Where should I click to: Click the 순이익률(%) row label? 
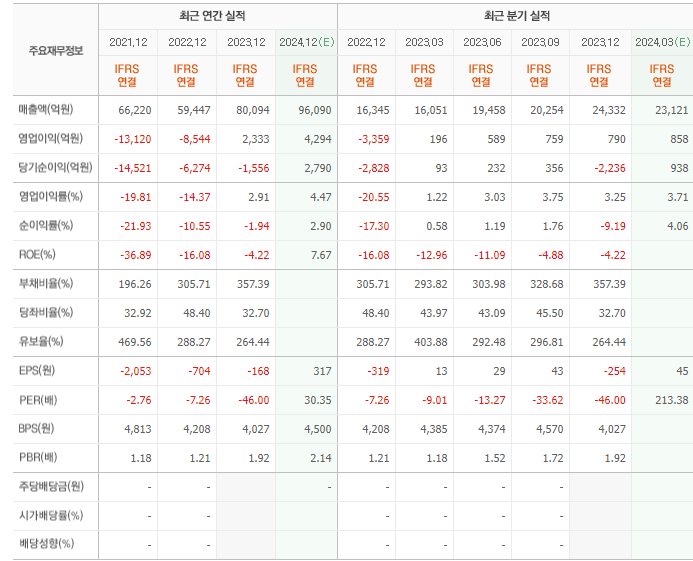[46, 225]
